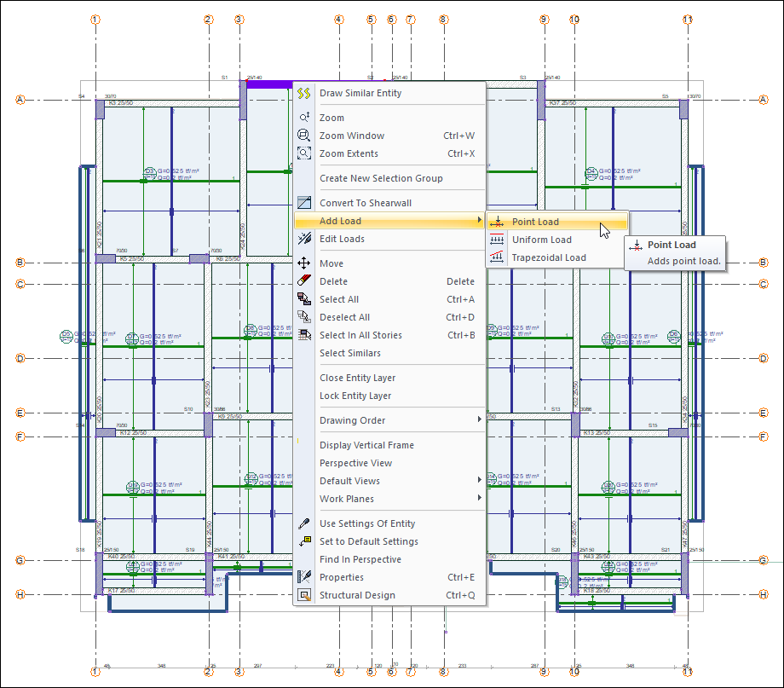This screenshot has height=688, width=784.
Task: Click the Move arrows icon
Action: [x=304, y=263]
